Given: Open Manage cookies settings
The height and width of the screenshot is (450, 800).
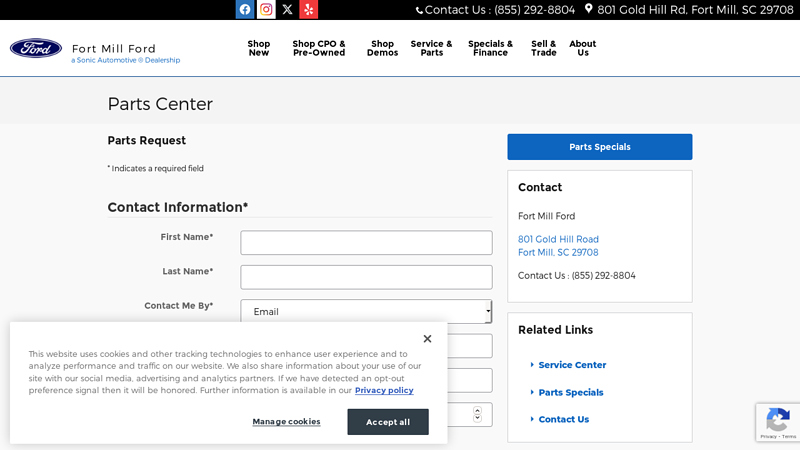Looking at the screenshot, I should click(286, 422).
